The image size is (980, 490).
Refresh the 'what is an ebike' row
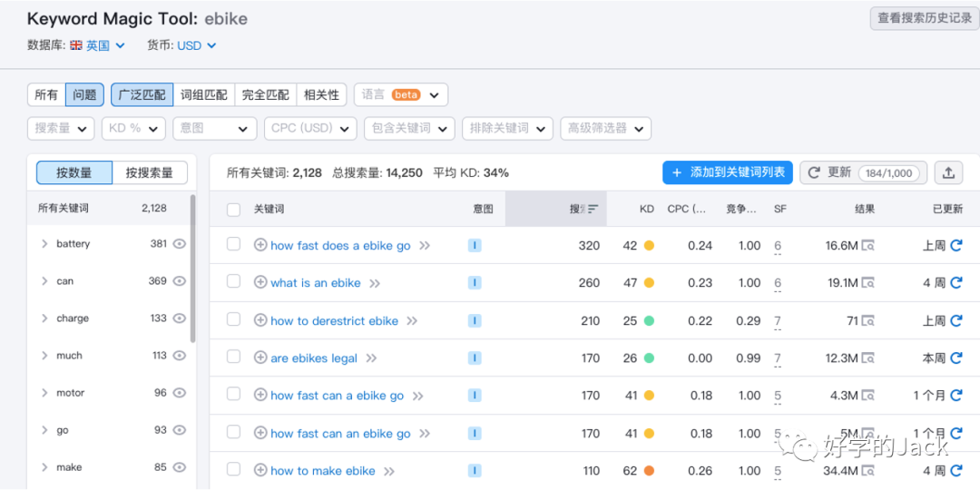coord(955,283)
